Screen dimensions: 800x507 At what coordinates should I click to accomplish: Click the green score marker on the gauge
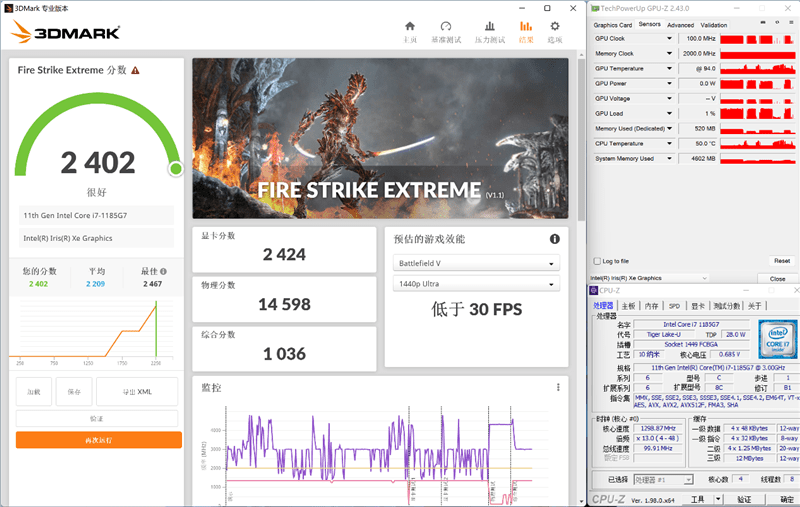click(x=176, y=169)
